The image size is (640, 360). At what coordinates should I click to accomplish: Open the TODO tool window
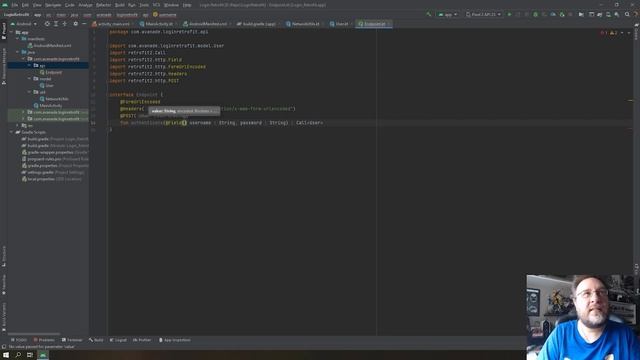coord(19,340)
